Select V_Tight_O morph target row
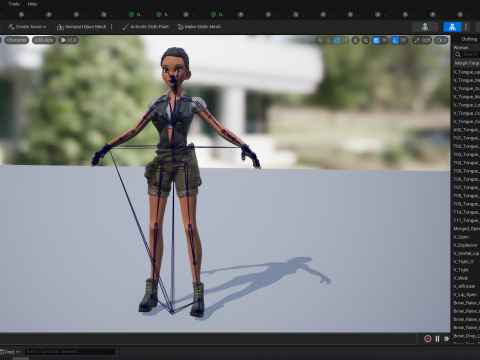 click(466, 262)
